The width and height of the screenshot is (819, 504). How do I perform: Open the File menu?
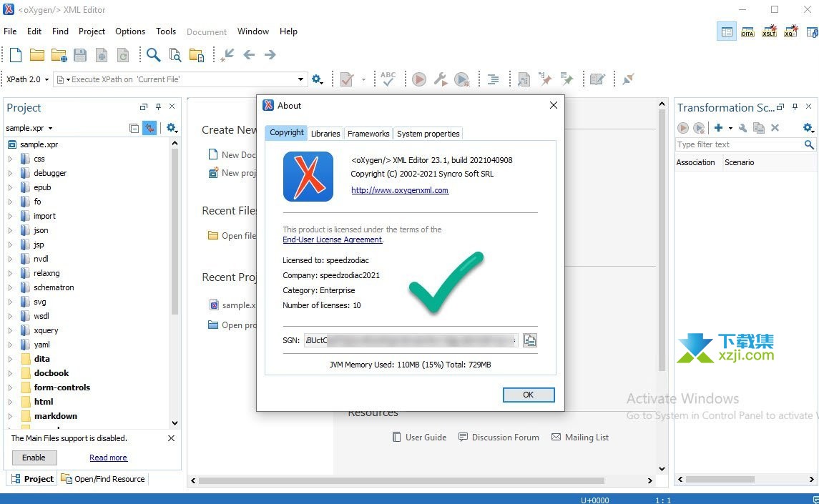tap(10, 31)
